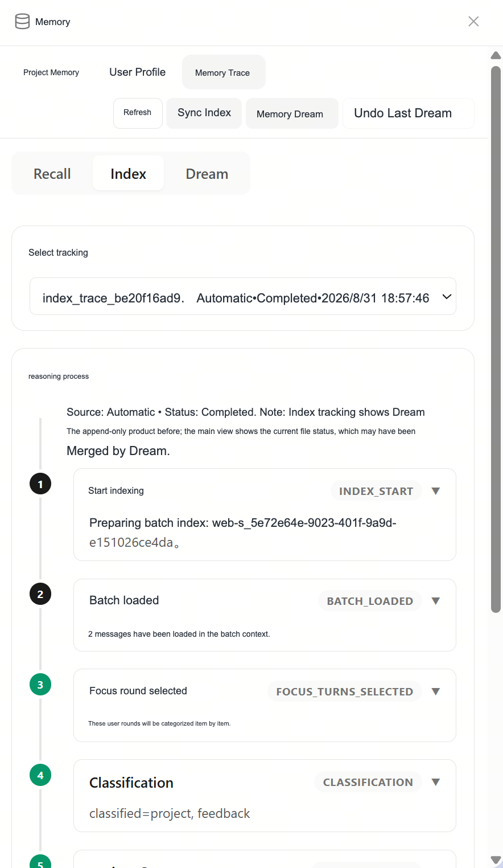Click the scrollbar up arrow

coord(496,55)
